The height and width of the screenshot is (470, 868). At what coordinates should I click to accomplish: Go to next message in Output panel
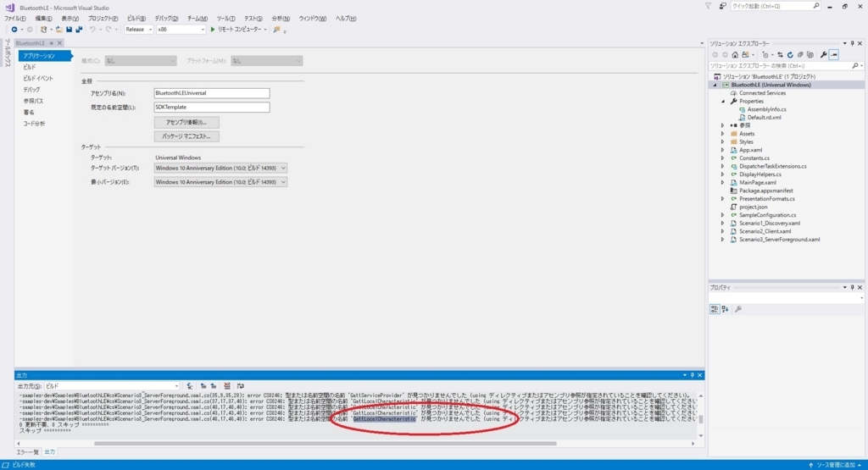[213, 386]
